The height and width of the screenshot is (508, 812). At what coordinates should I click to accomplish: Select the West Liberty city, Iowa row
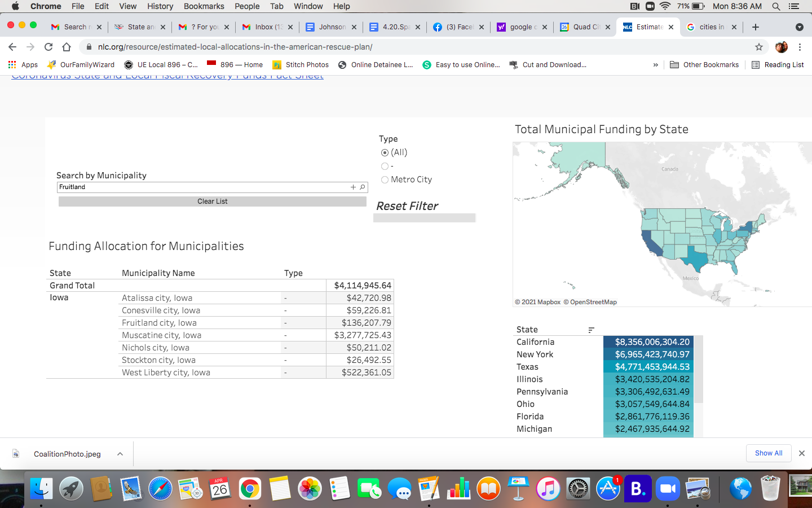pos(220,373)
